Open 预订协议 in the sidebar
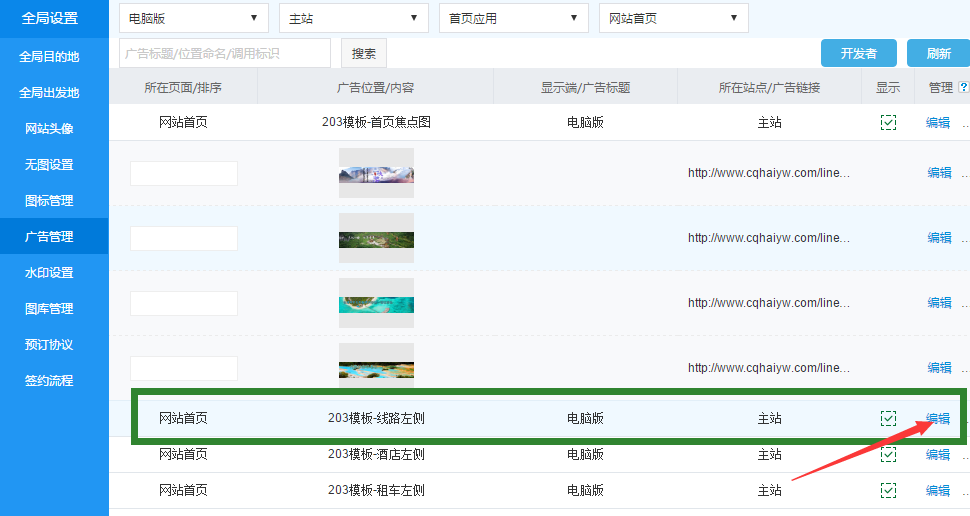The image size is (970, 516). pyautogui.click(x=49, y=345)
